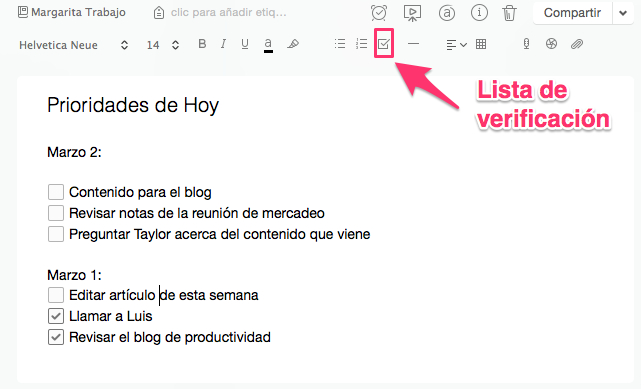Insert a numbered list
The width and height of the screenshot is (641, 389).
[361, 44]
